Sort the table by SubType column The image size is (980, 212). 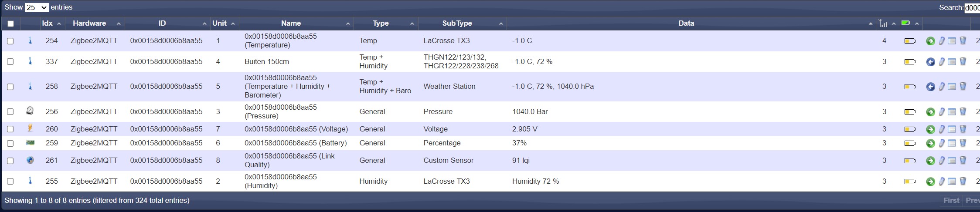point(457,24)
